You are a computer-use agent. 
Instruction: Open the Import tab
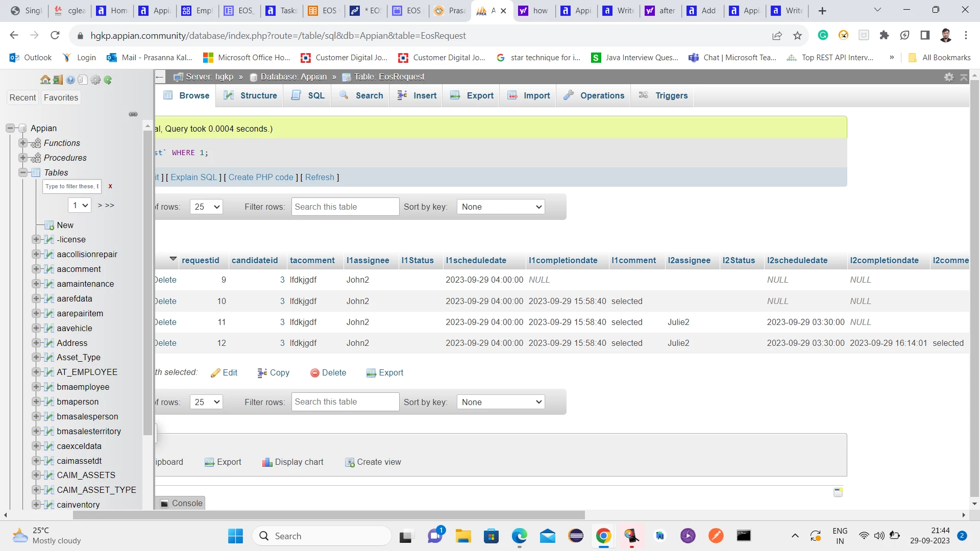coord(528,96)
